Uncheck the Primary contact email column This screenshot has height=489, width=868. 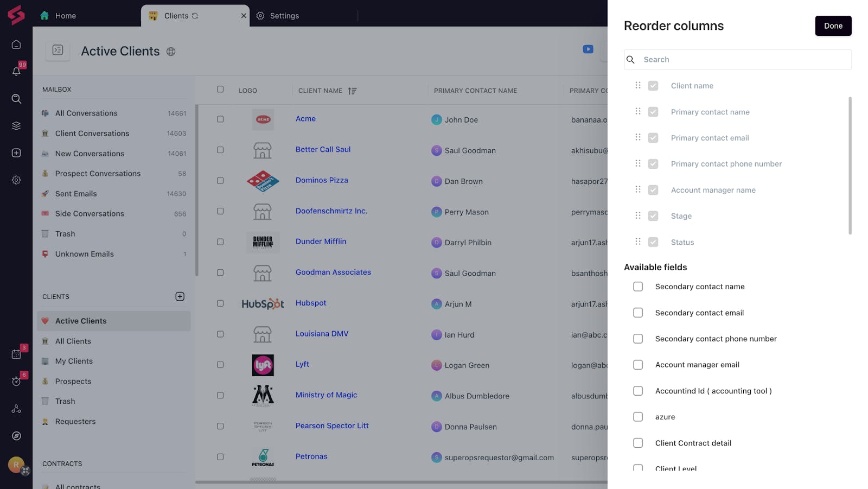tap(653, 138)
